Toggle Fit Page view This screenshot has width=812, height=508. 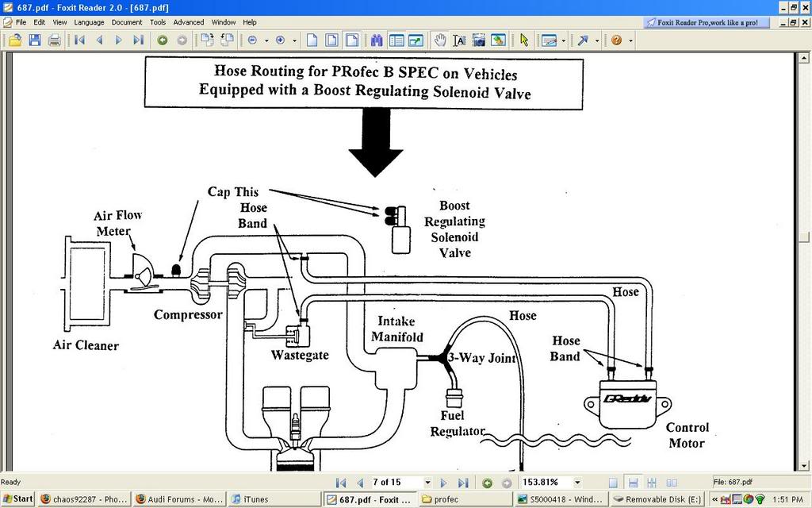click(332, 40)
